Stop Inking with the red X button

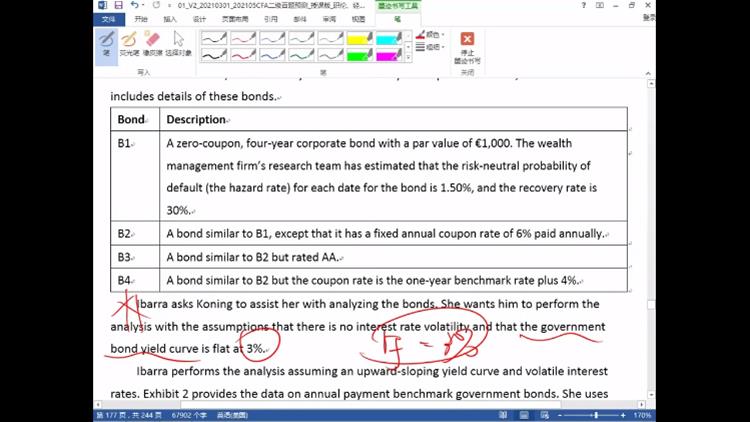point(467,47)
